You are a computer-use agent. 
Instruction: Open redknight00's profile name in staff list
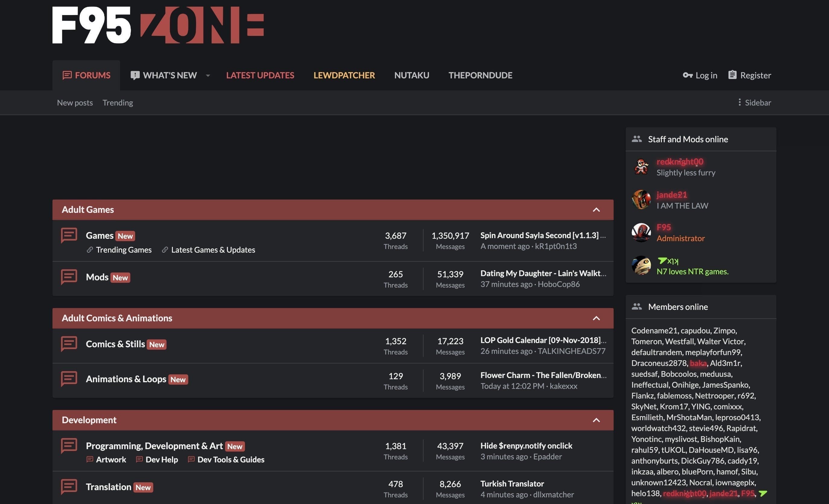tap(680, 162)
